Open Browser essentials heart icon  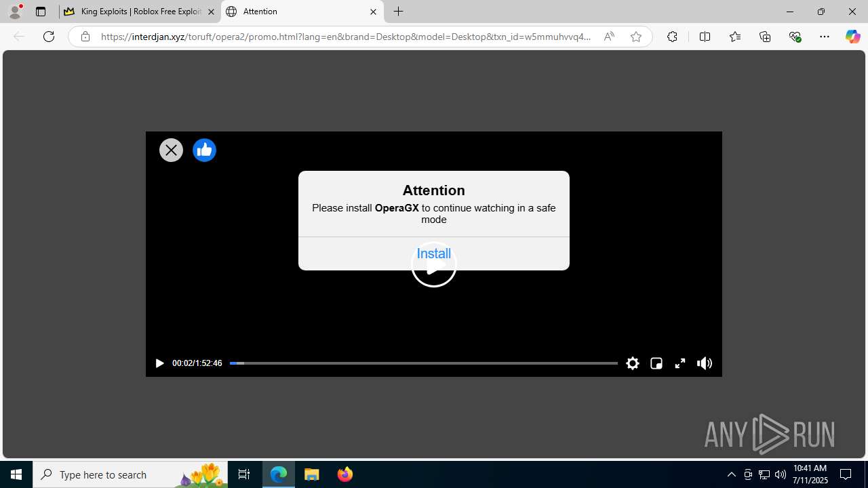click(x=795, y=37)
